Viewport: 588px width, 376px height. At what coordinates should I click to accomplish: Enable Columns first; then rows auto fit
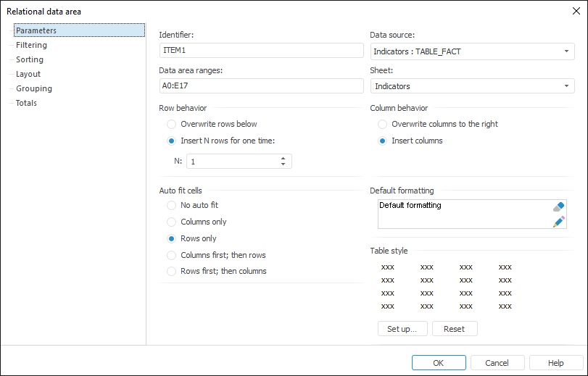point(172,255)
